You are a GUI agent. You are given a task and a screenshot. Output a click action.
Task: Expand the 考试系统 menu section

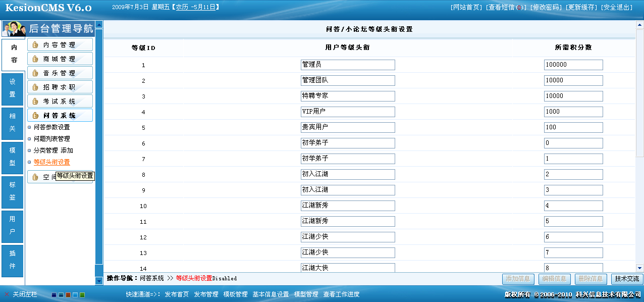coord(61,100)
